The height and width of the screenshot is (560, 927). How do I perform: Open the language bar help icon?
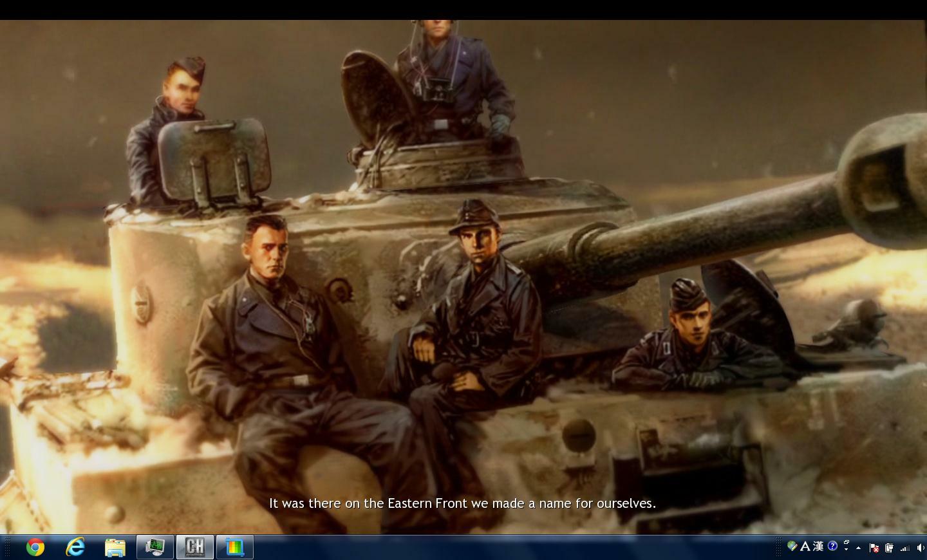point(832,546)
